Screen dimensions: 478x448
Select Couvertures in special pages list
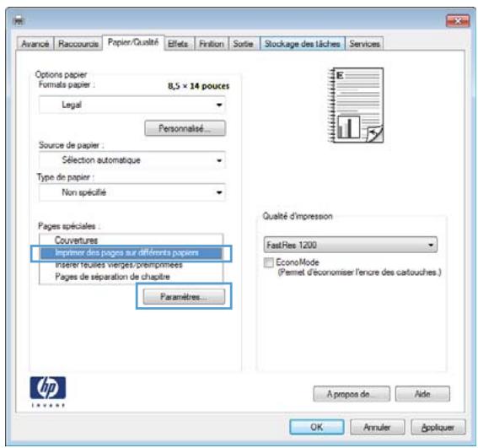click(x=131, y=240)
